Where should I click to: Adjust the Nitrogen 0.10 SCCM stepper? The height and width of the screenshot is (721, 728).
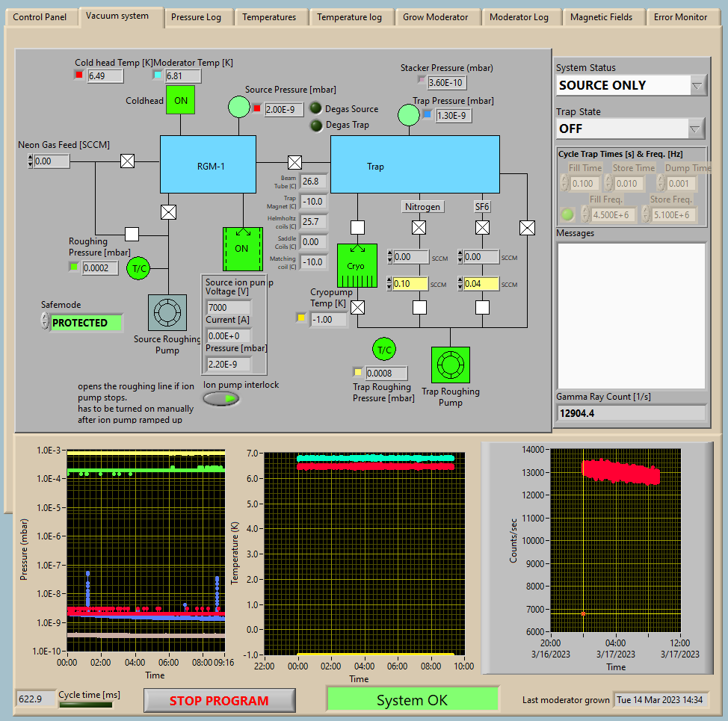click(x=389, y=283)
